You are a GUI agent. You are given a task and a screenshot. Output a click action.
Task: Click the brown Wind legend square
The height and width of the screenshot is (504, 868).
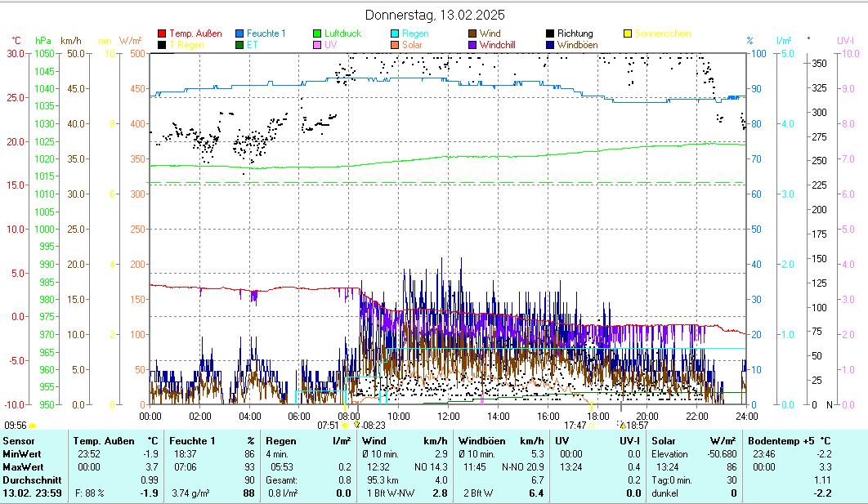click(x=472, y=33)
